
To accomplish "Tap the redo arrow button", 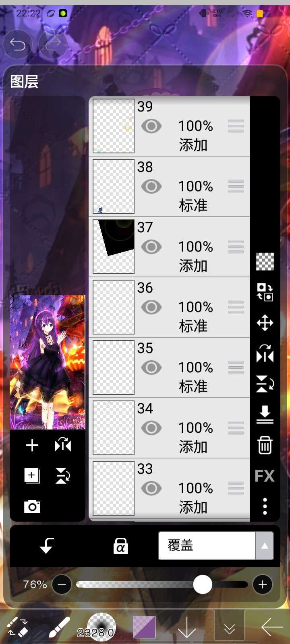I will pyautogui.click(x=53, y=44).
